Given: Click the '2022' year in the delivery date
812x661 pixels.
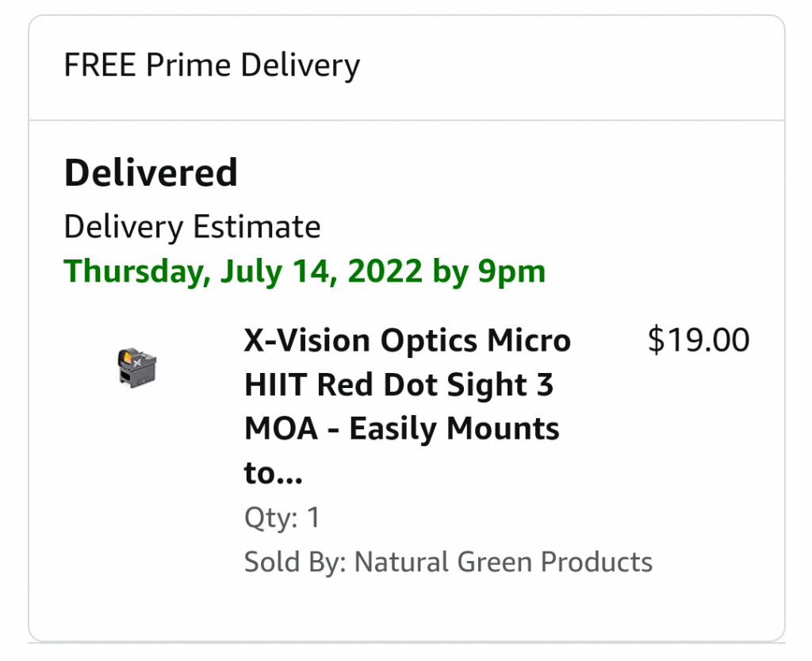Looking at the screenshot, I should (x=384, y=271).
